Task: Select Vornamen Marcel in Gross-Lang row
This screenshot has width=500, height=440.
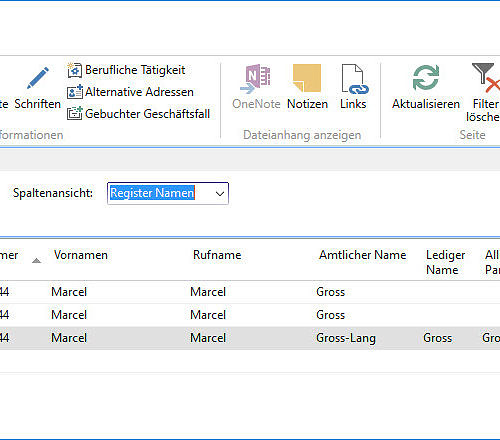Action: click(69, 338)
